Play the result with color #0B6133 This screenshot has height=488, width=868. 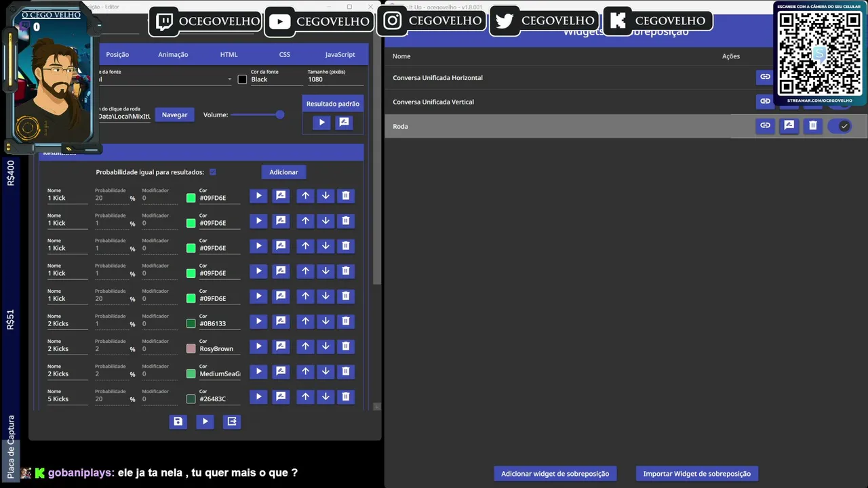point(258,321)
